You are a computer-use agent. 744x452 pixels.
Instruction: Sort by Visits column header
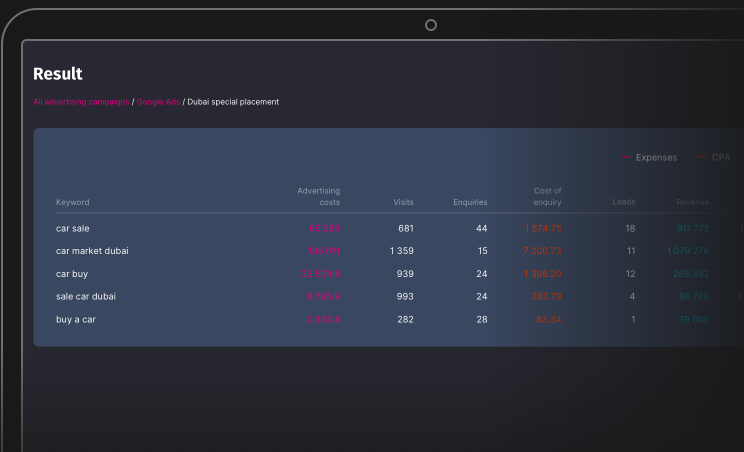403,202
